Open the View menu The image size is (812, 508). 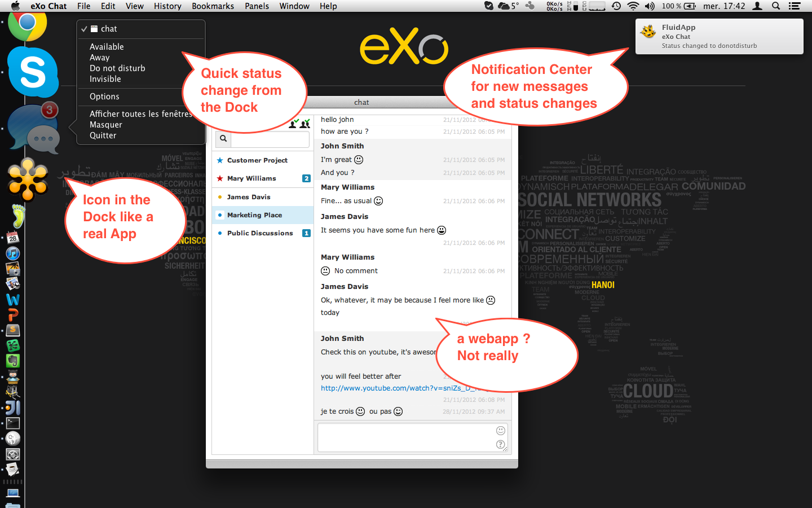pyautogui.click(x=135, y=6)
